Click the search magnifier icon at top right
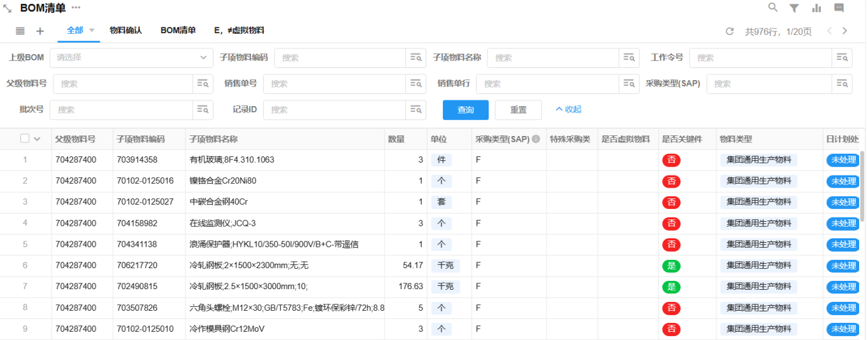Viewport: 868px width, 340px height. coord(773,8)
